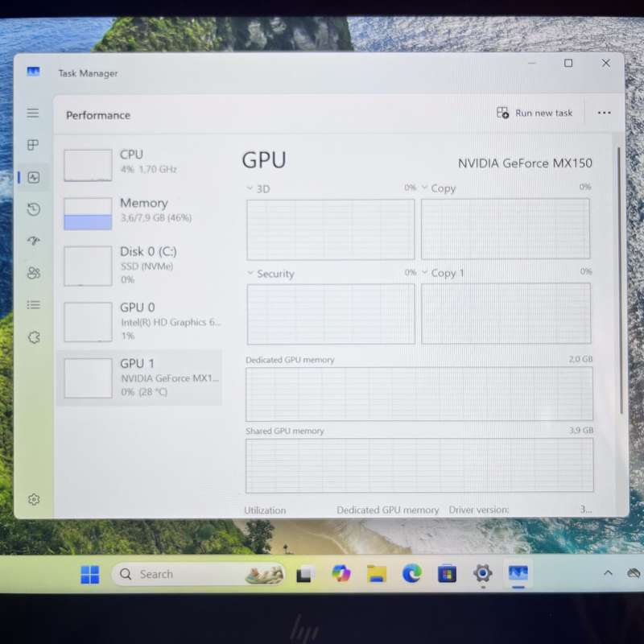The width and height of the screenshot is (644, 644).
Task: Click Run new task button
Action: point(535,113)
